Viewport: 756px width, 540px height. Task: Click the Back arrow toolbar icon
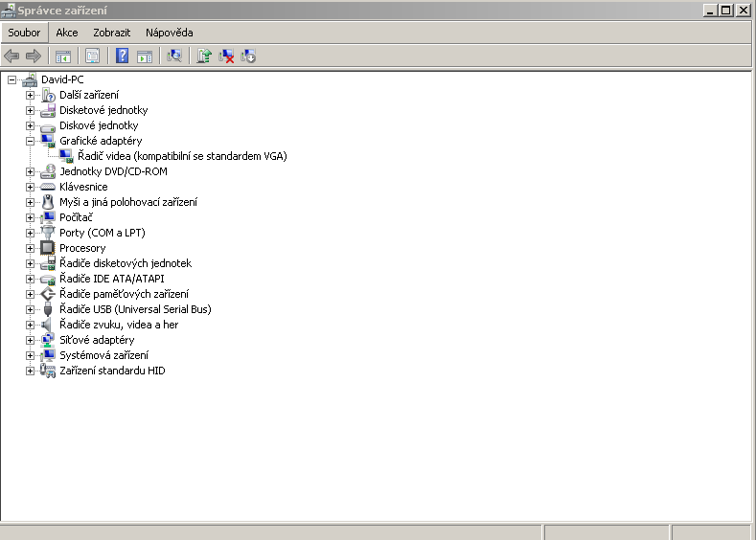click(11, 56)
